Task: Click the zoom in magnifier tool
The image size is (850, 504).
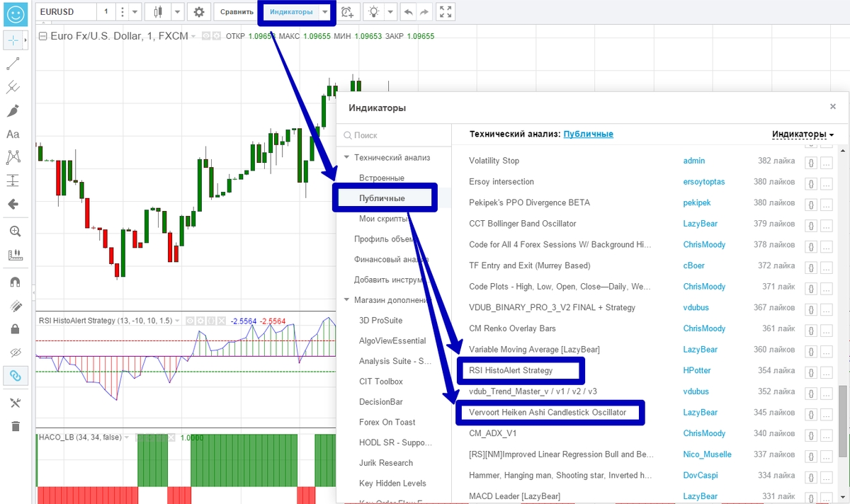Action: 13,231
